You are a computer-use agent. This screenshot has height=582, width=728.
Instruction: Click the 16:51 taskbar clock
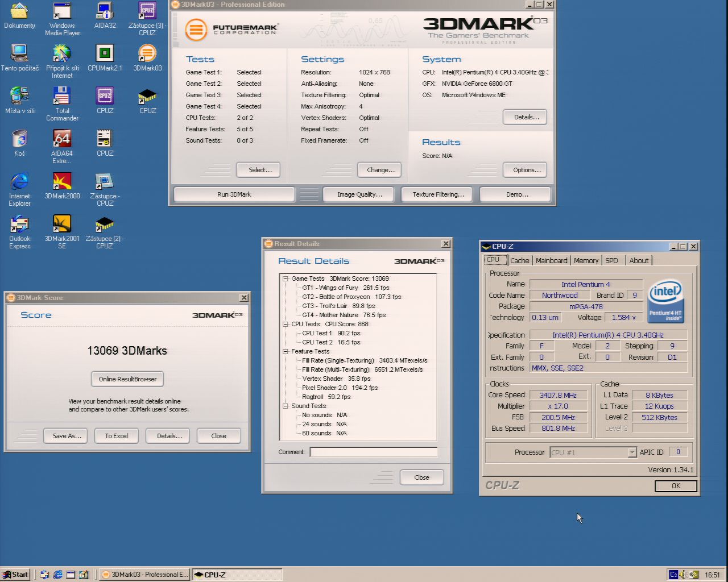712,575
